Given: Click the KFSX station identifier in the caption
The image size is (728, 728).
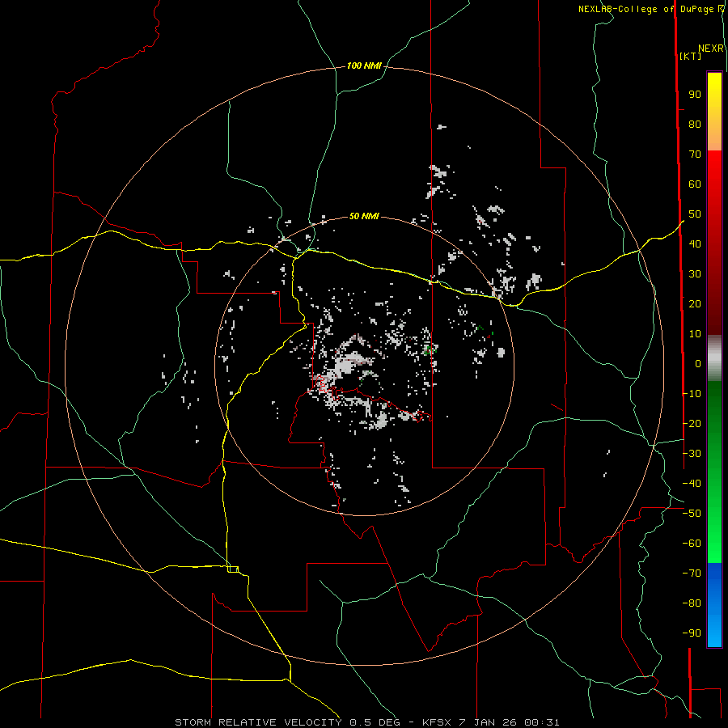Looking at the screenshot, I should click(438, 722).
